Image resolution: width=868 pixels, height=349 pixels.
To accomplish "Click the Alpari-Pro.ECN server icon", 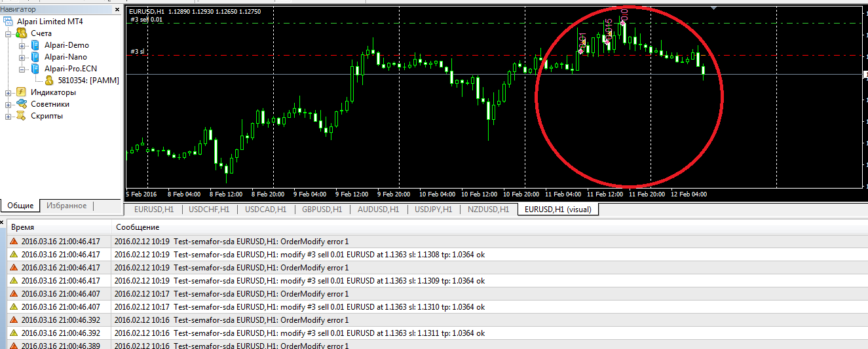I will tap(35, 69).
